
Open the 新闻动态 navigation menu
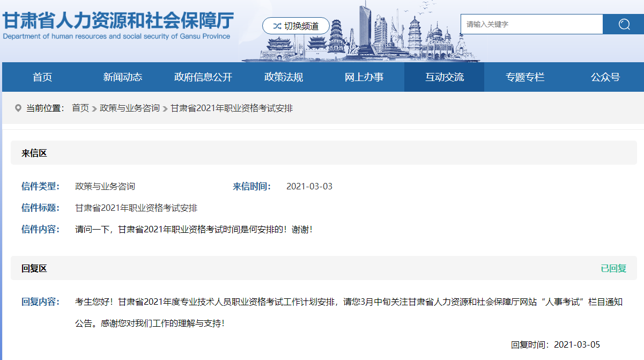click(122, 77)
